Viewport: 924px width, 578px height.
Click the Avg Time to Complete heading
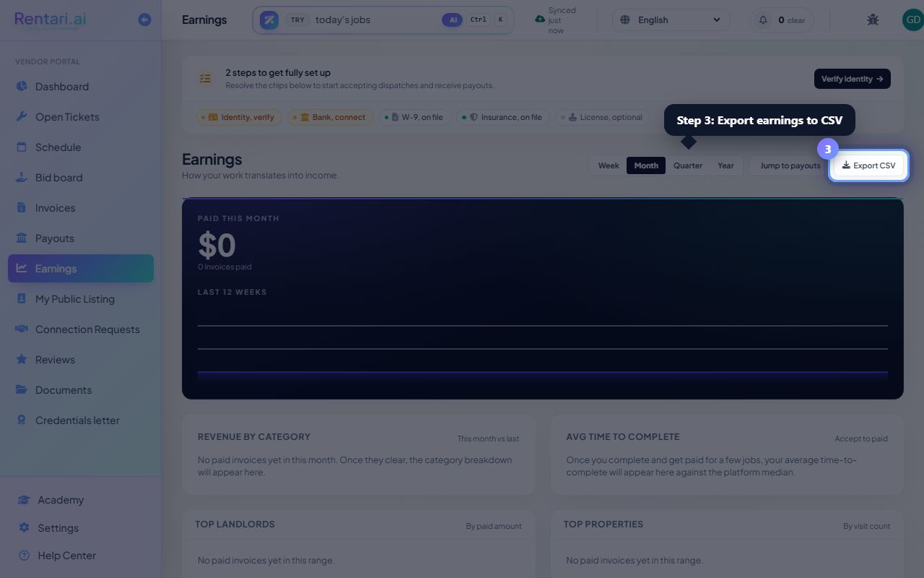pyautogui.click(x=623, y=437)
